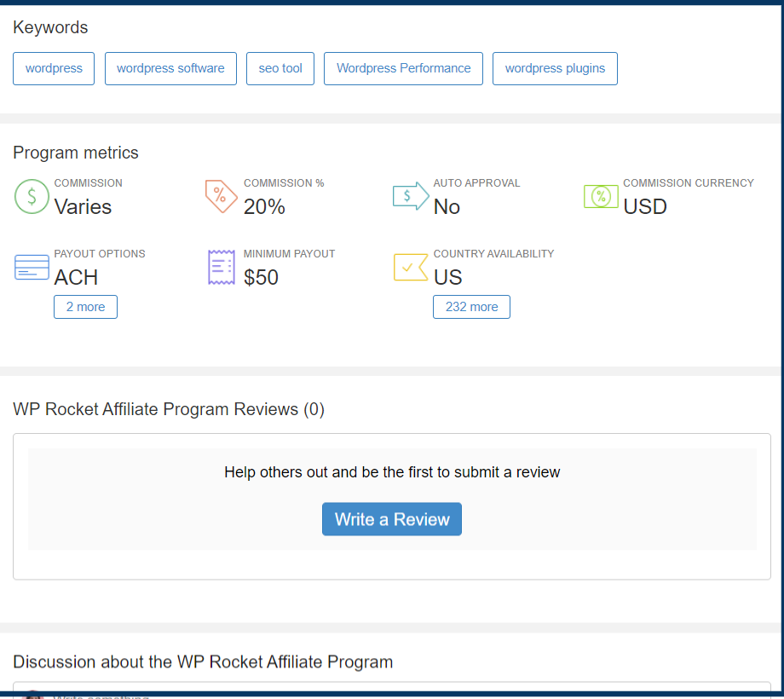This screenshot has height=699, width=784.
Task: Click the teal Auto Approval arrow icon
Action: click(x=411, y=196)
